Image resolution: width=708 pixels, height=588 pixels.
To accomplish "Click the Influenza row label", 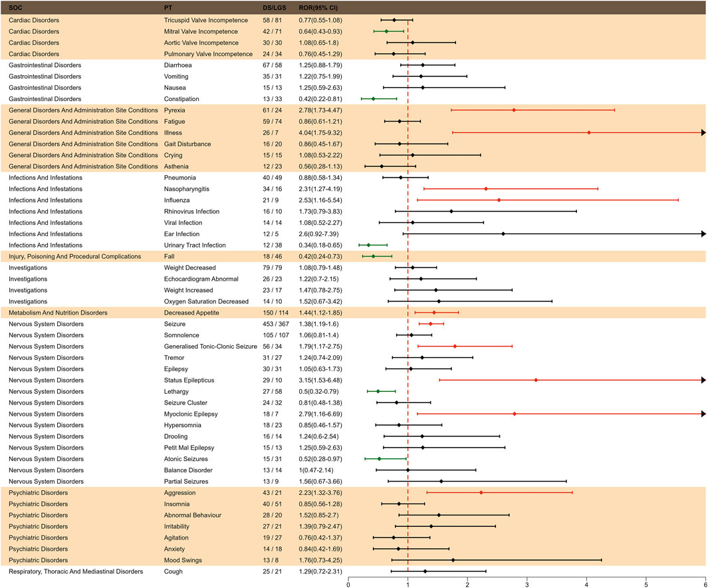I will (177, 200).
